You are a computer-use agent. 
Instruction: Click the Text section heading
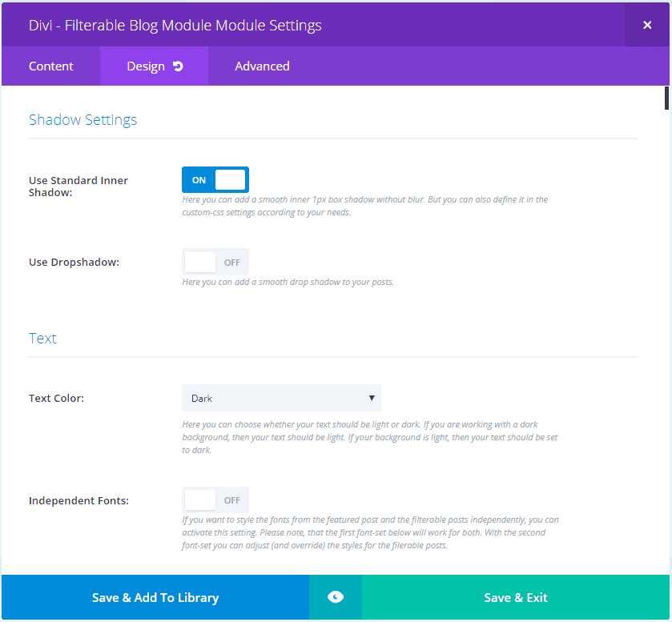coord(42,338)
